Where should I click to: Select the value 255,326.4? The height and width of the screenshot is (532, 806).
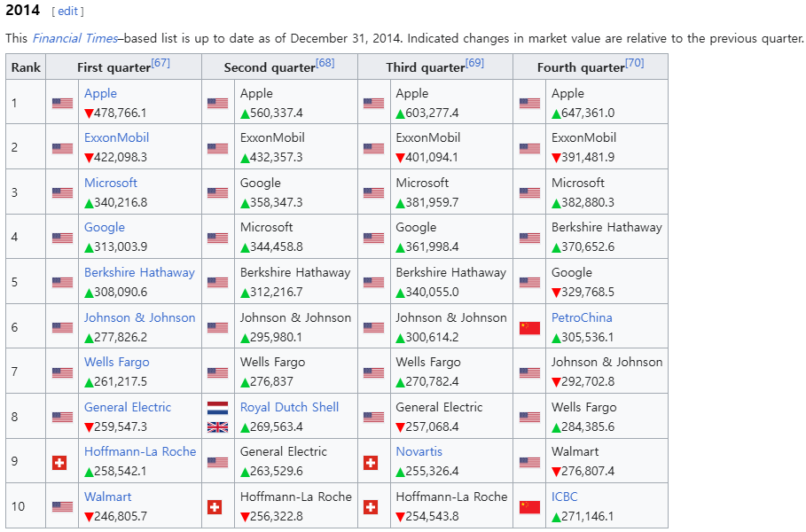click(433, 472)
